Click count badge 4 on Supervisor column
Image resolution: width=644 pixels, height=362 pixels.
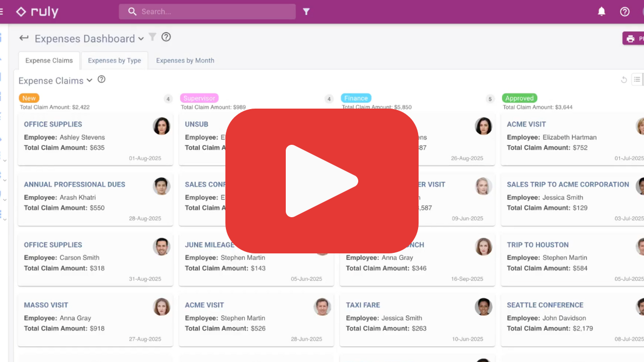pos(329,99)
